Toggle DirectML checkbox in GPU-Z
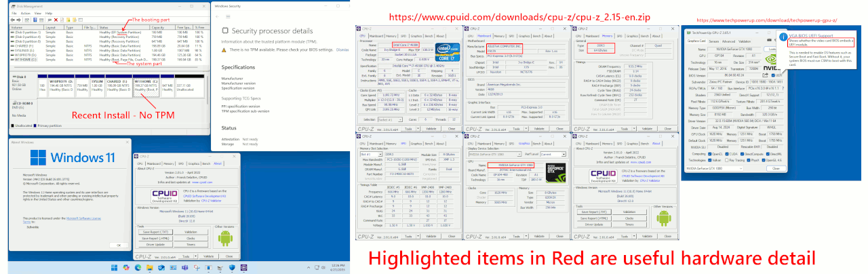Screen dimensions: 868x274 [768, 154]
